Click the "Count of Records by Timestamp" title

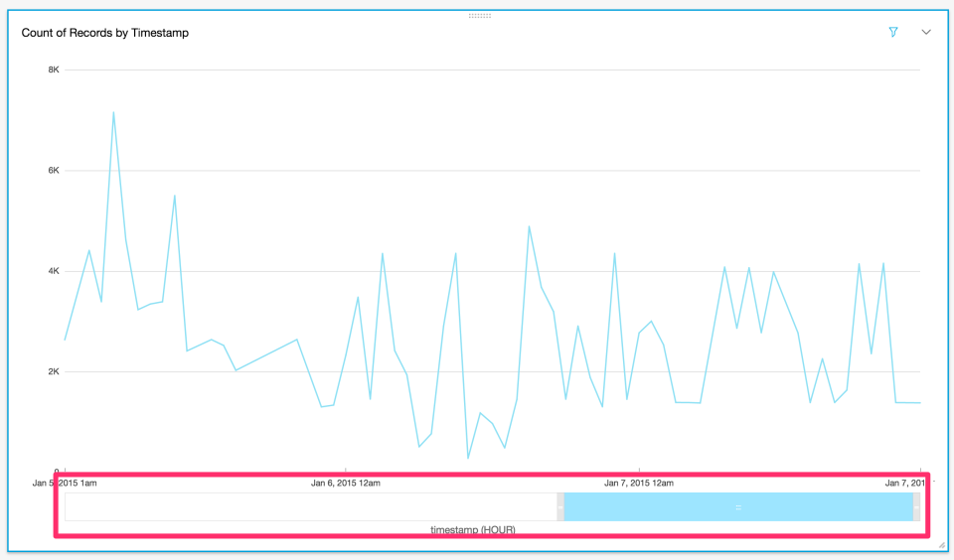tap(105, 33)
